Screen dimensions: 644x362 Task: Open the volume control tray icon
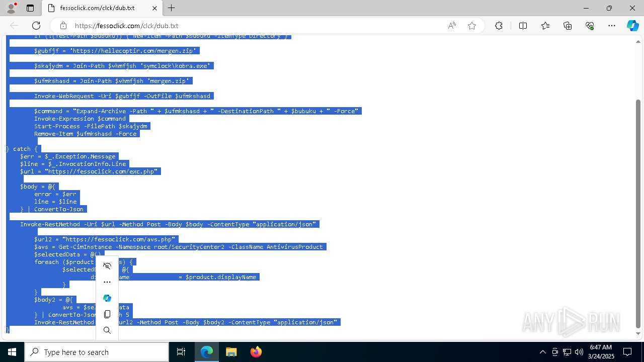click(x=579, y=352)
